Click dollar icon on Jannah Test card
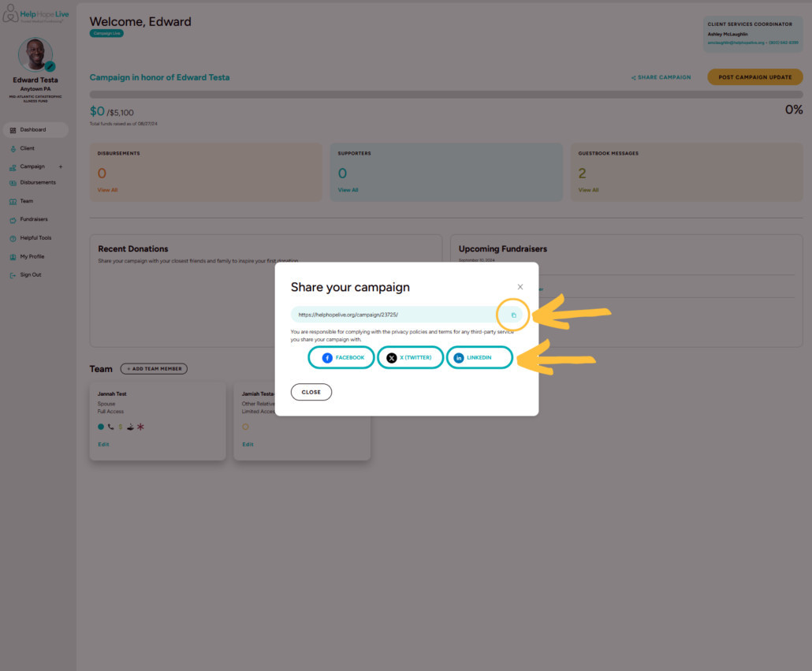The width and height of the screenshot is (812, 671). pyautogui.click(x=120, y=427)
